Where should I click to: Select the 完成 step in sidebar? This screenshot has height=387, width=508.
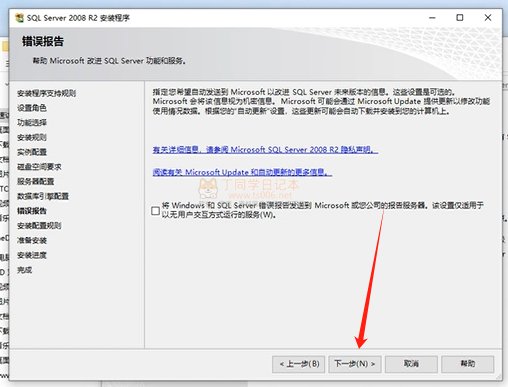point(24,270)
